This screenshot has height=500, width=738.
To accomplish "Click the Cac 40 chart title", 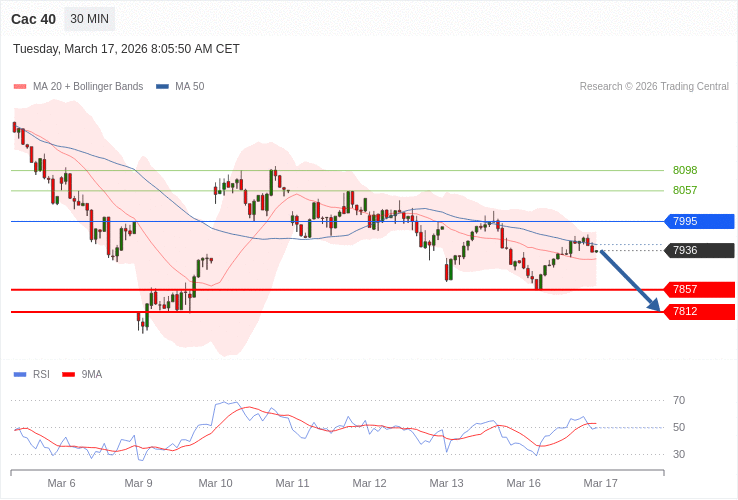I will coord(33,19).
